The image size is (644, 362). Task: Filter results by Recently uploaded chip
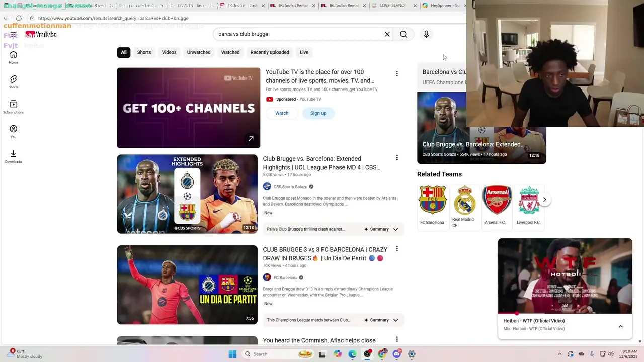click(270, 52)
